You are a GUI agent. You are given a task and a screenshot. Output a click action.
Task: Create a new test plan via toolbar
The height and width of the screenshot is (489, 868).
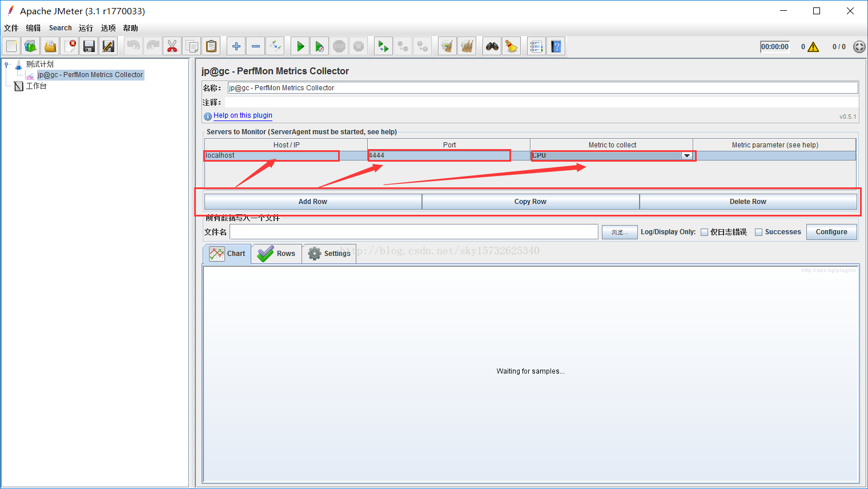pos(11,46)
